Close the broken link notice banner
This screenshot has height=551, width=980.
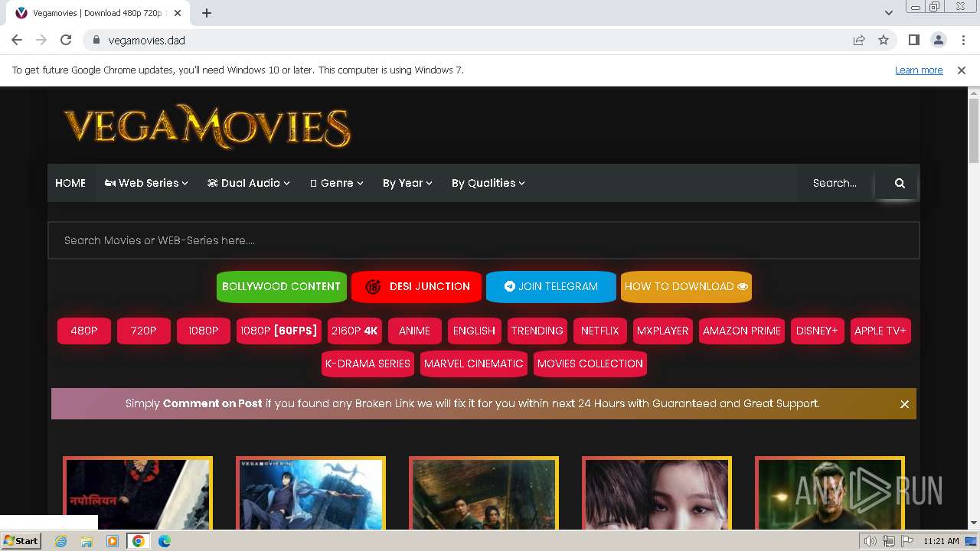pyautogui.click(x=904, y=404)
